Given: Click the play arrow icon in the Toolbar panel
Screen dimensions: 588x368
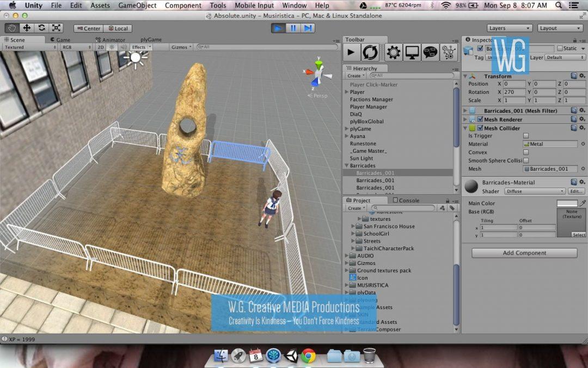Looking at the screenshot, I should (351, 52).
